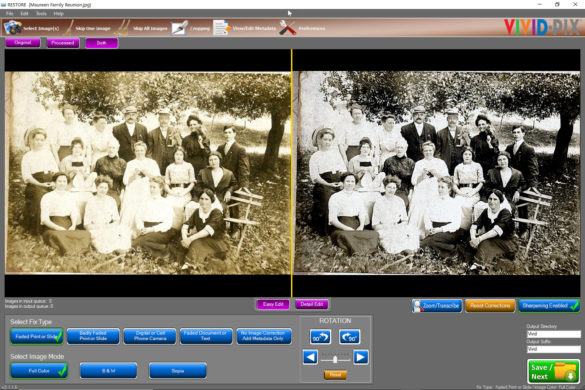
Task: Open Preferences via the wrench-and-screwdriver icon
Action: click(288, 28)
